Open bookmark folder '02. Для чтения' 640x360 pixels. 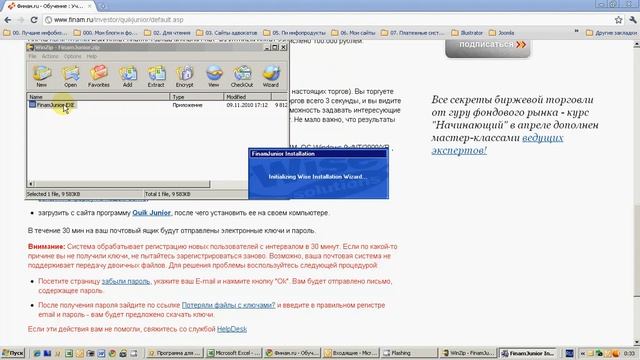(167, 33)
